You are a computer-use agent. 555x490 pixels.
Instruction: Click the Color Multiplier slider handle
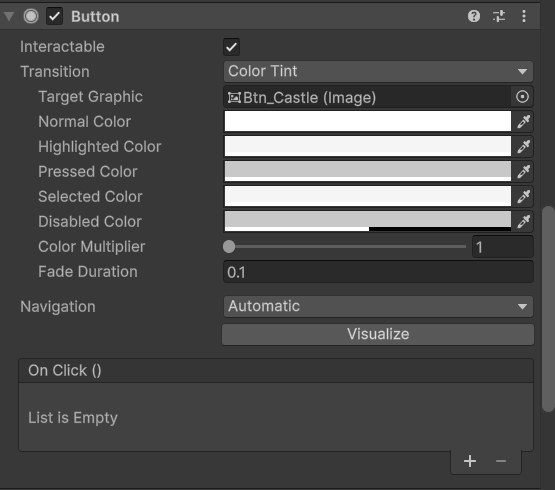click(229, 247)
